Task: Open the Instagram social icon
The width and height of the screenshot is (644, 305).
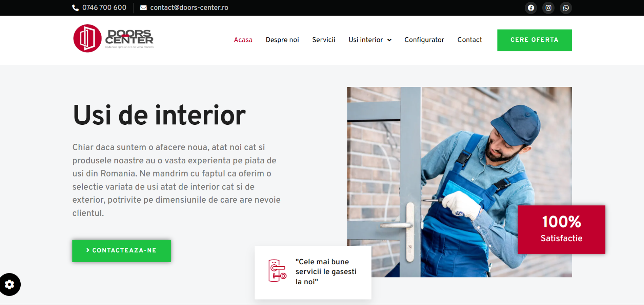Action: tap(548, 8)
